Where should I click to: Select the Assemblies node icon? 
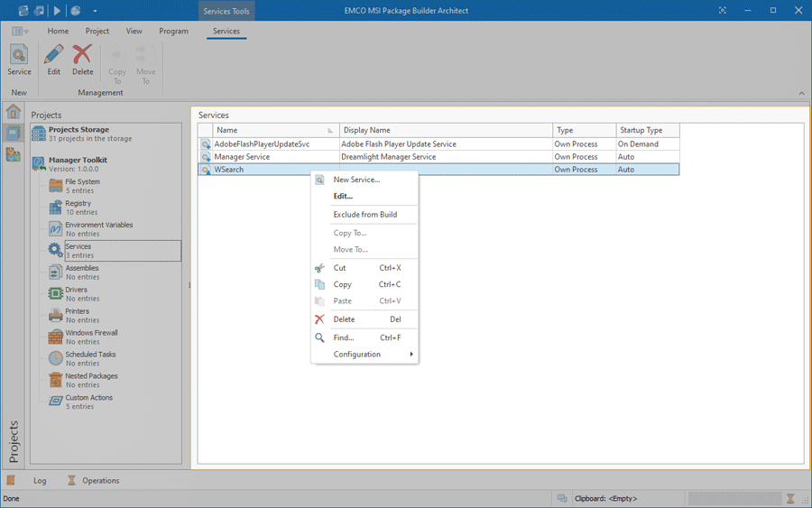point(55,272)
